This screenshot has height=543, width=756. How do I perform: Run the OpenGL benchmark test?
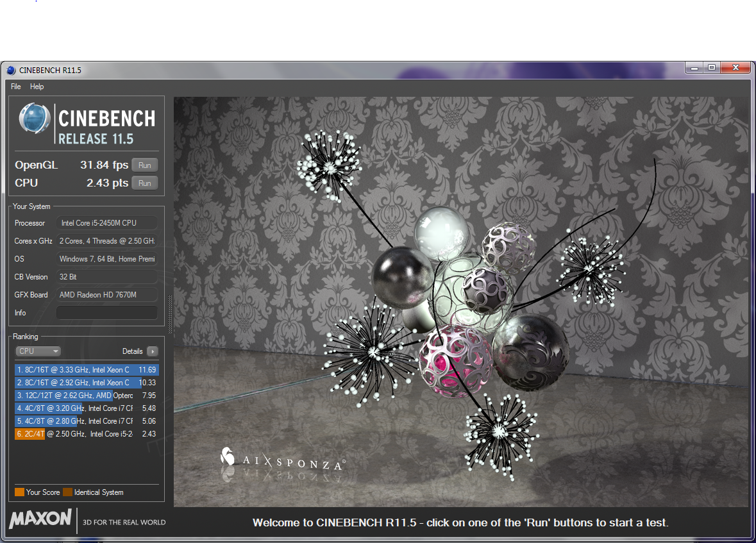click(x=145, y=165)
